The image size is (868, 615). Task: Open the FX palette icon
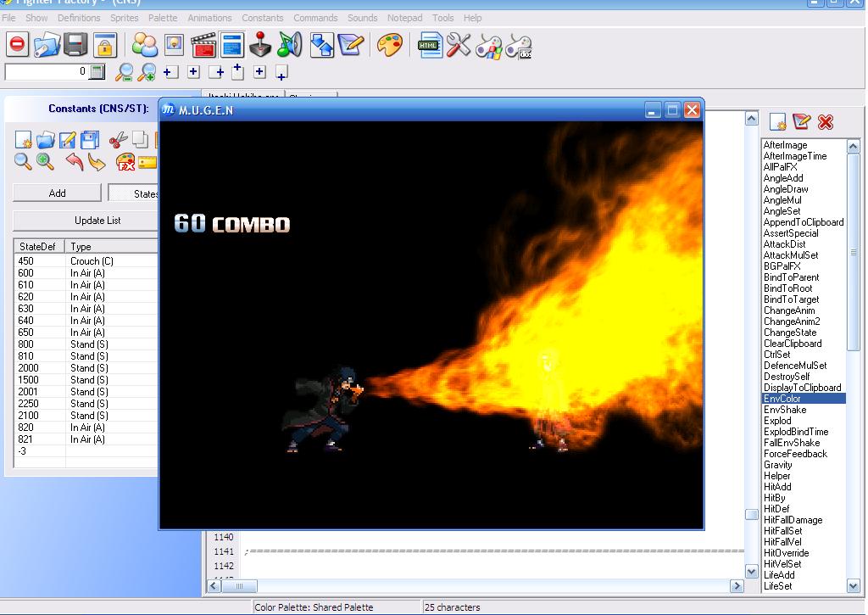tap(125, 162)
